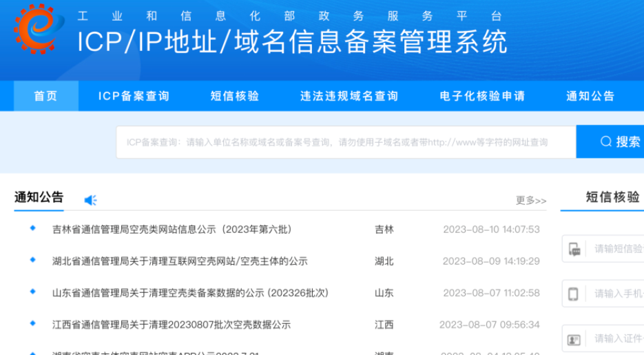Image resolution: width=644 pixels, height=355 pixels.
Task: Click the 短信核验 panel heading
Action: coord(612,197)
